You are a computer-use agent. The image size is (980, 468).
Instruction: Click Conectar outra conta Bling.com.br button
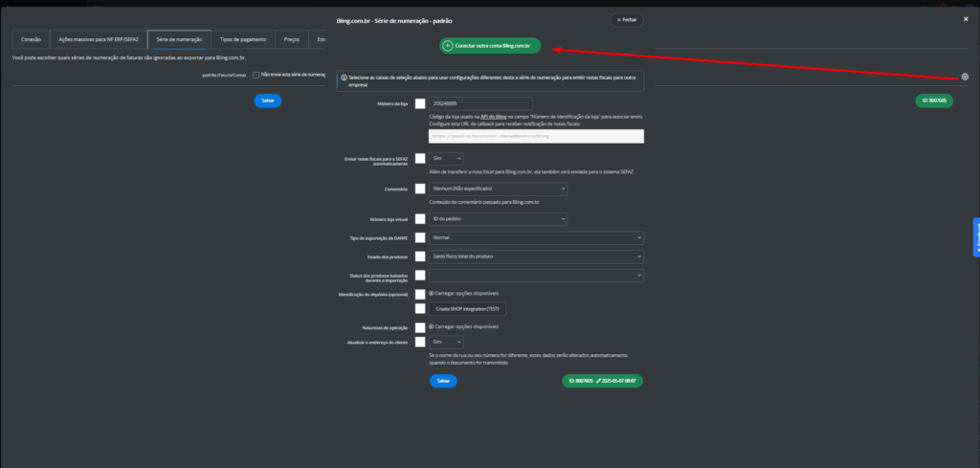(490, 46)
